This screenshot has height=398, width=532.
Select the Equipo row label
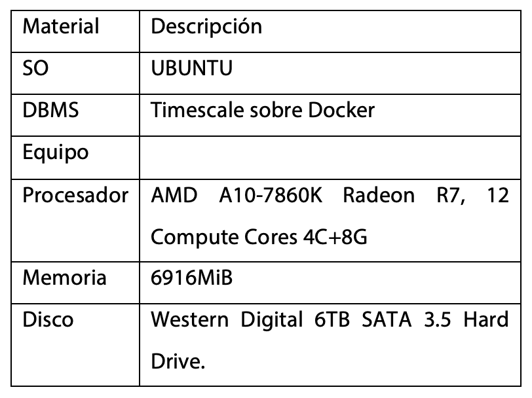56,153
